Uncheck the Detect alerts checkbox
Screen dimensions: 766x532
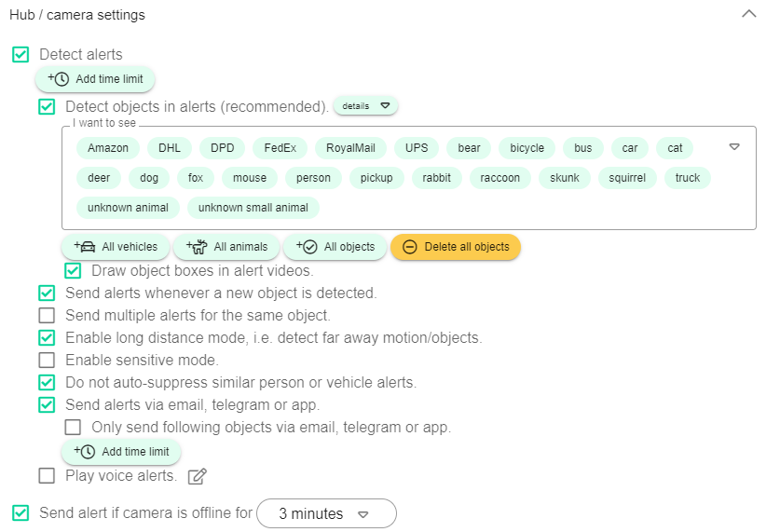[x=21, y=54]
